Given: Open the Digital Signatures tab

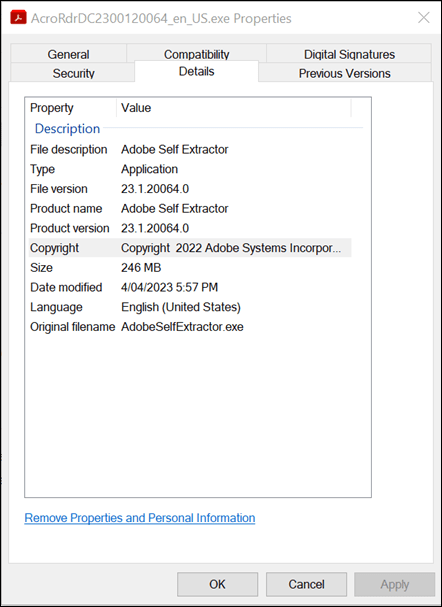Looking at the screenshot, I should 349,54.
